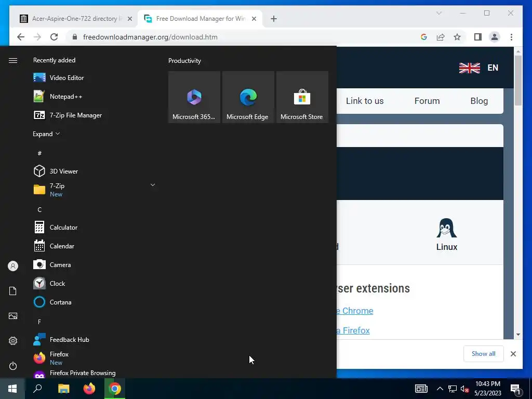Viewport: 532px width, 399px height.
Task: Close the Free Download Manager tab
Action: click(x=254, y=19)
